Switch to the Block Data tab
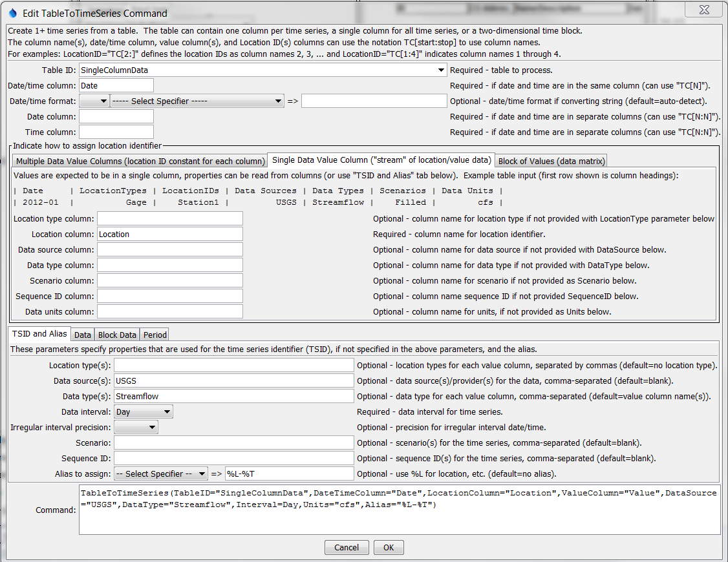The height and width of the screenshot is (562, 728). click(117, 335)
